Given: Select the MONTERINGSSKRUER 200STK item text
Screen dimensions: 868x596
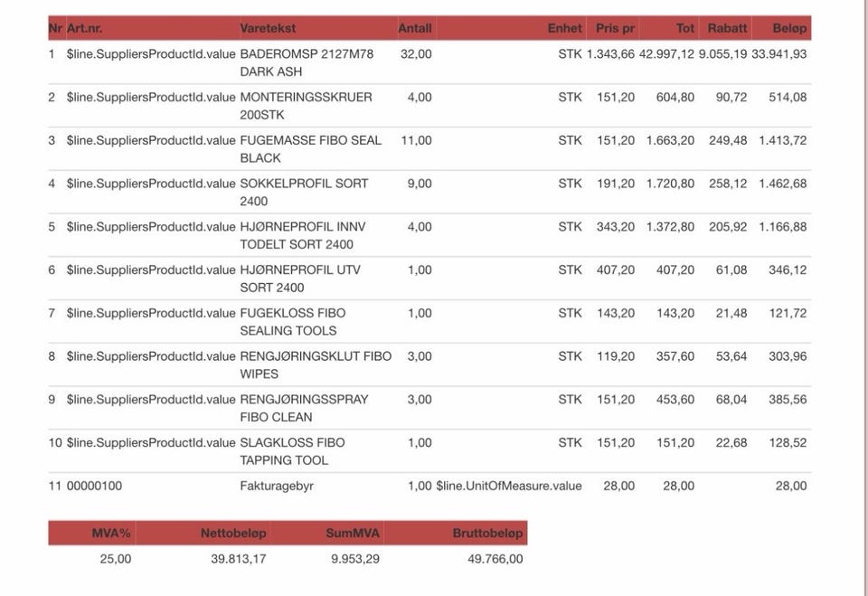Looking at the screenshot, I should pos(306,106).
